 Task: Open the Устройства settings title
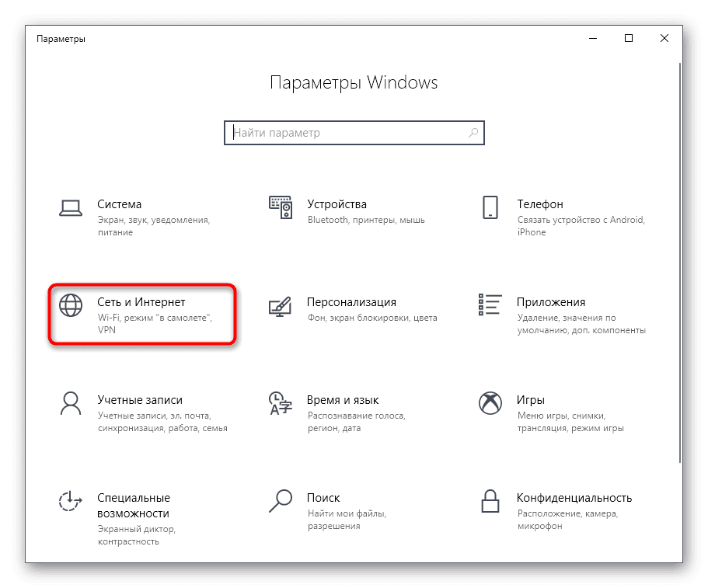[x=337, y=204]
